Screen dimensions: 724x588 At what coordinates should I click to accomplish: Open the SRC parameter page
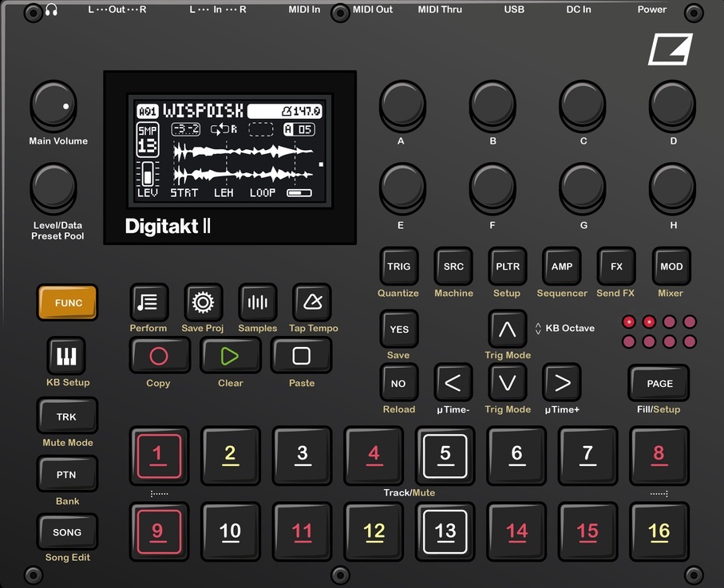pyautogui.click(x=453, y=266)
